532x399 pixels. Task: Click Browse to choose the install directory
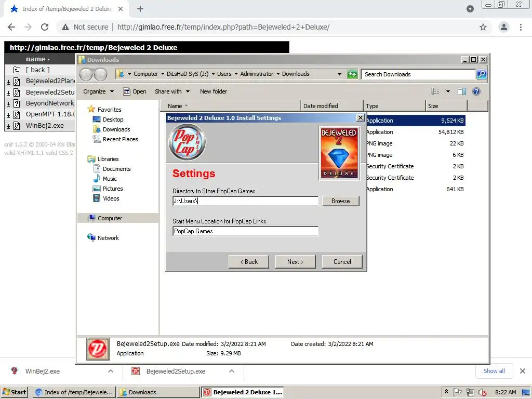[x=340, y=201]
